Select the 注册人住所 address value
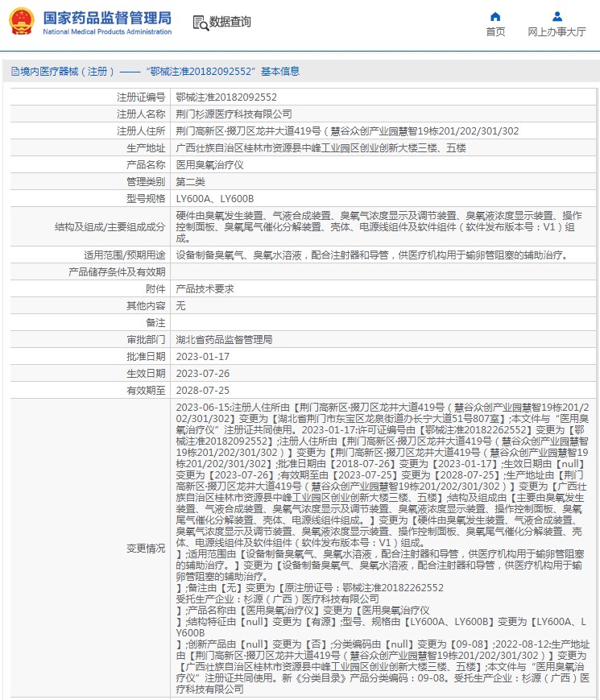Screen dimensions: 600x700 click(x=347, y=131)
